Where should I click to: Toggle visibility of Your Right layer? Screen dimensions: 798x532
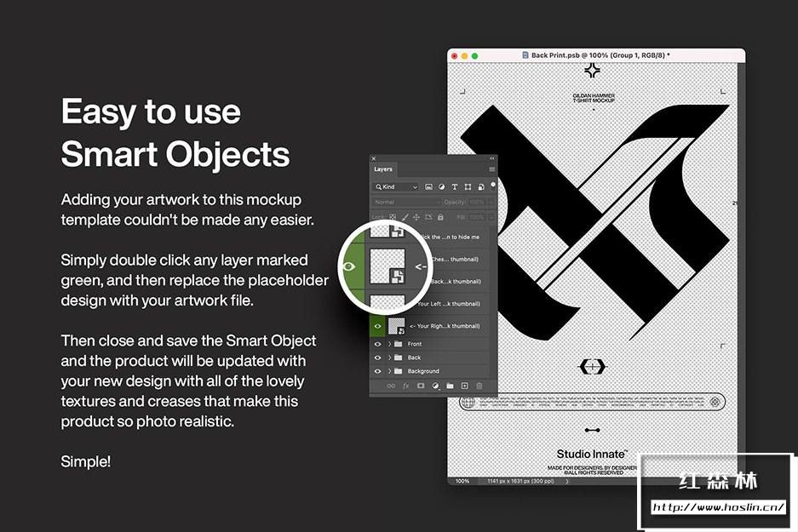[377, 327]
